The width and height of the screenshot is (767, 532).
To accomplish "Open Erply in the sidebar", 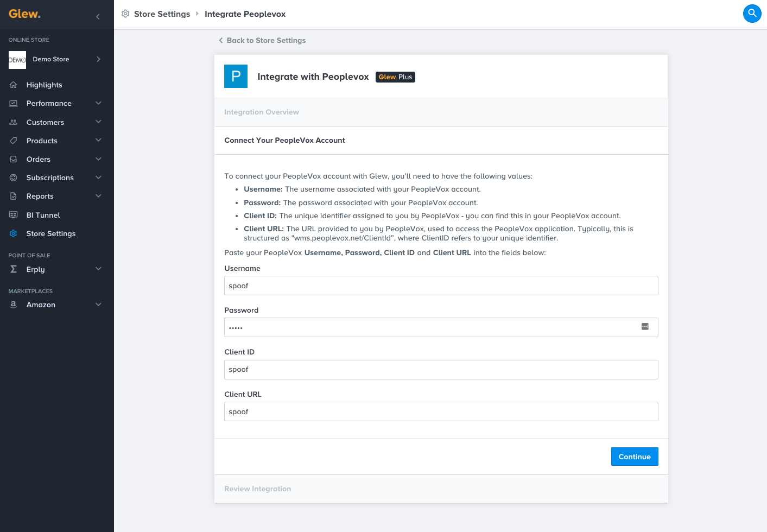I will tap(35, 269).
